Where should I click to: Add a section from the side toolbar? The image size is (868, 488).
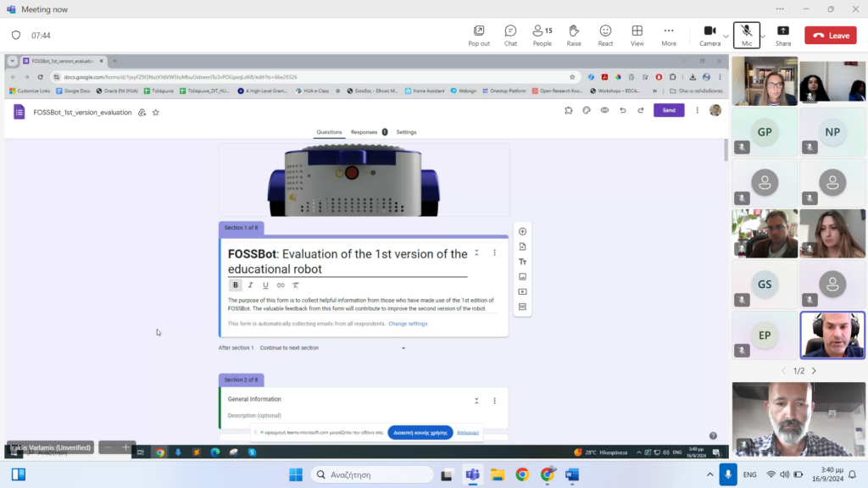coord(522,307)
